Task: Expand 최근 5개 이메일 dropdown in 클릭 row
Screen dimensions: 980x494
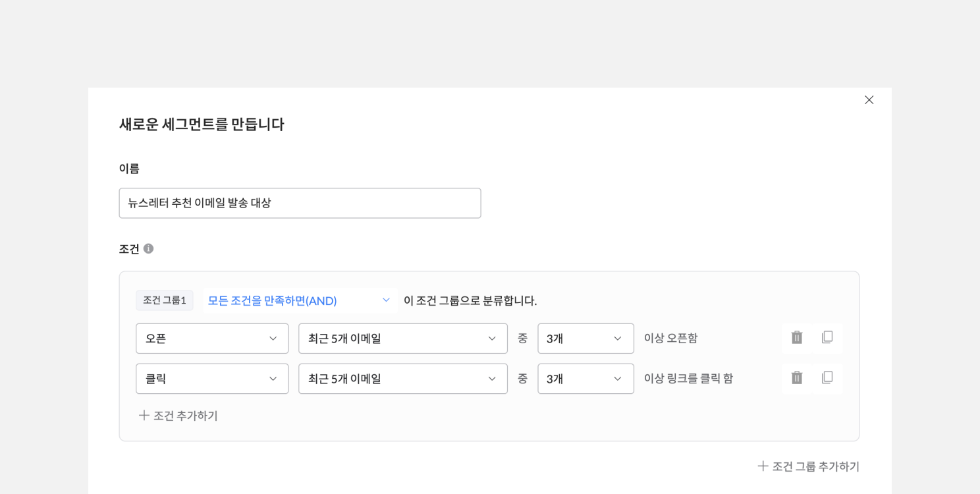Action: (403, 379)
